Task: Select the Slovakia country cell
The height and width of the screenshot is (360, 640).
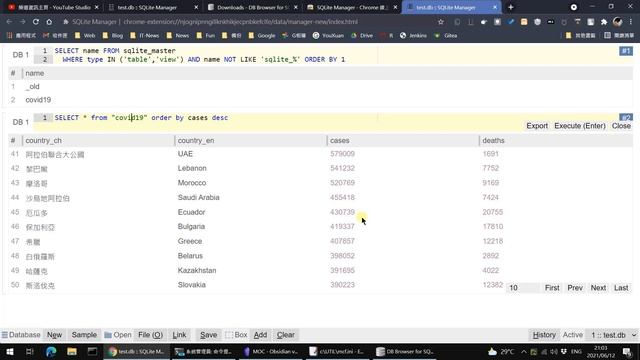Action: point(191,285)
